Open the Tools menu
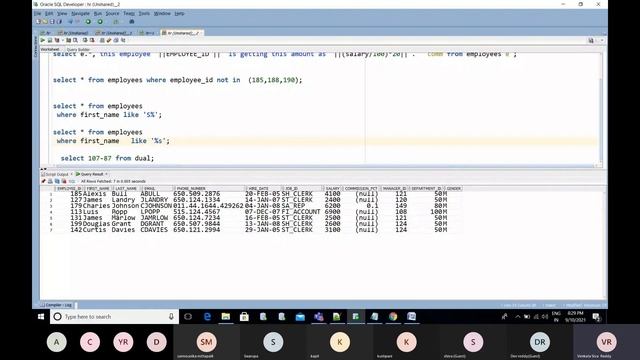 [144, 13]
